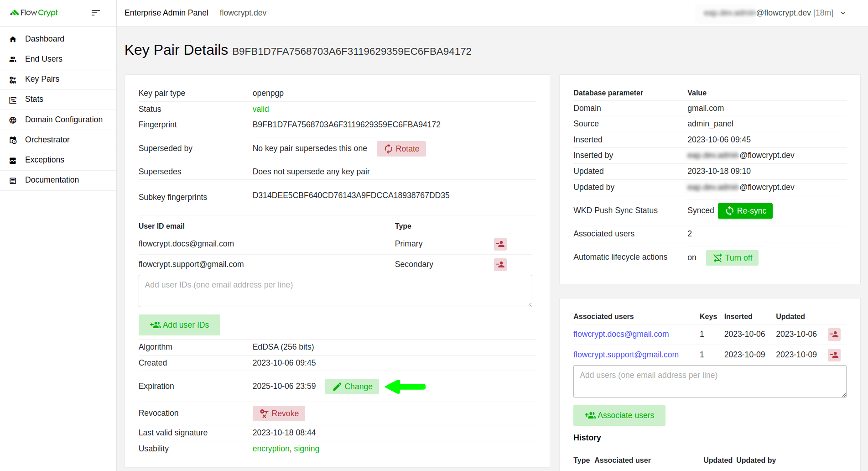Click the End Users people icon
868x471 pixels.
13,59
